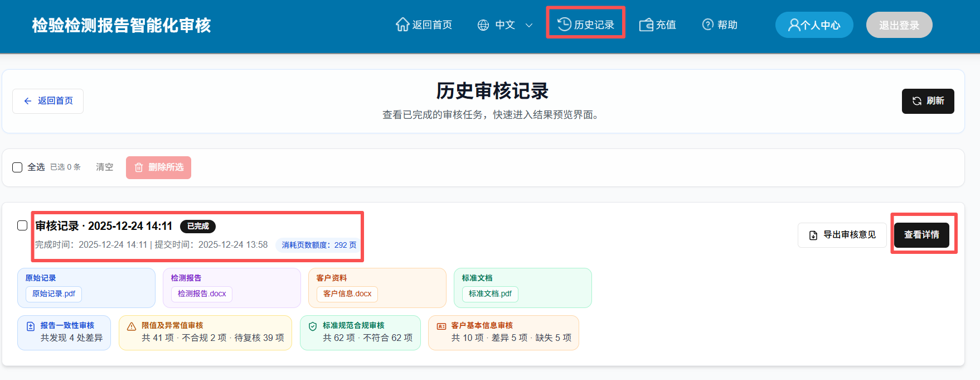Click the 限值及异常值审核 summary card

(x=205, y=333)
